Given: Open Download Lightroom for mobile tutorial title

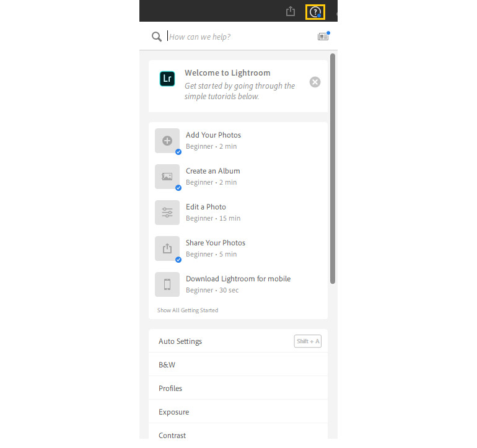Looking at the screenshot, I should click(238, 279).
